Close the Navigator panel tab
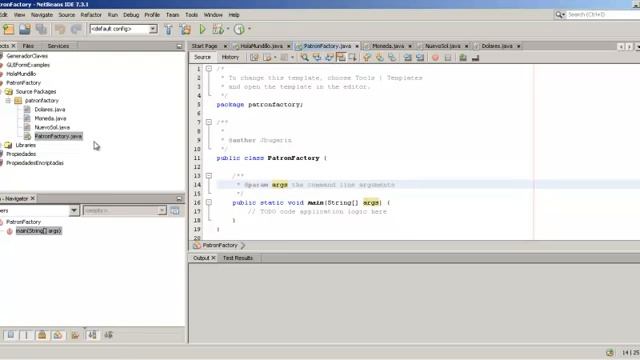 33,199
